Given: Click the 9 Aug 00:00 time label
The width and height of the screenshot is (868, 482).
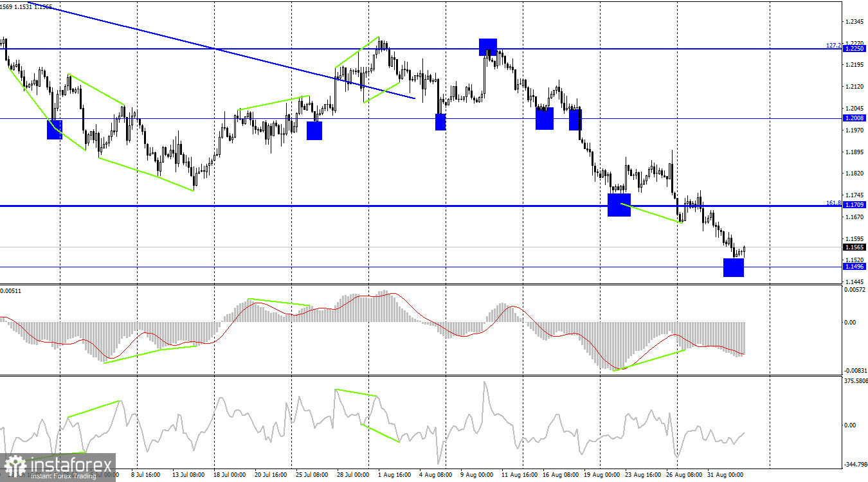Looking at the screenshot, I should [x=476, y=475].
